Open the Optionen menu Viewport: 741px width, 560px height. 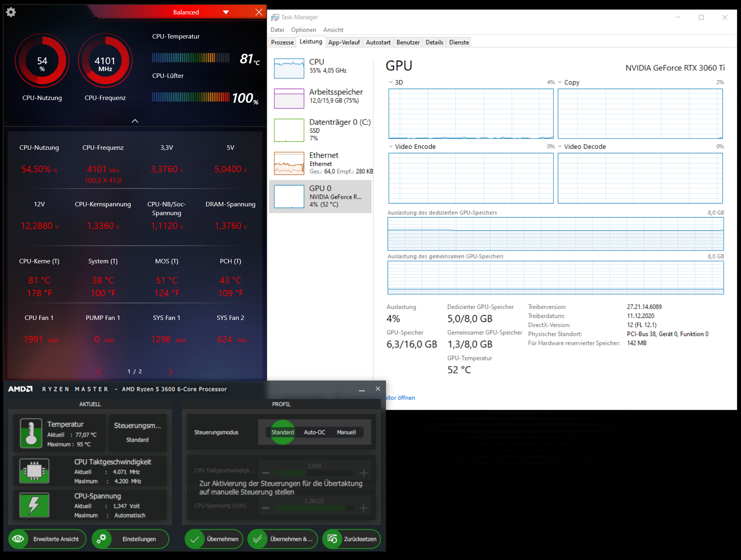[x=304, y=30]
